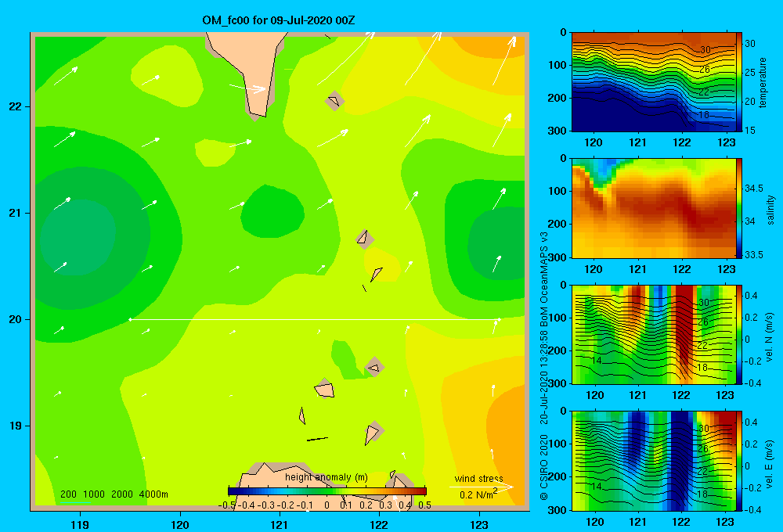Click the "0.2 N/m2" wind stress scale value
This screenshot has height=532, width=783.
click(478, 494)
